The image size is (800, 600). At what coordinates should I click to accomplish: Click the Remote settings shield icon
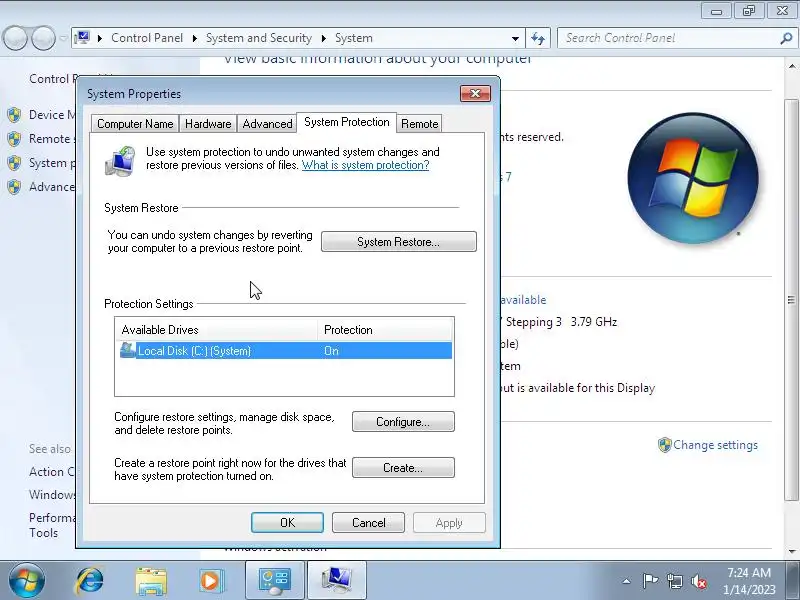coord(14,139)
